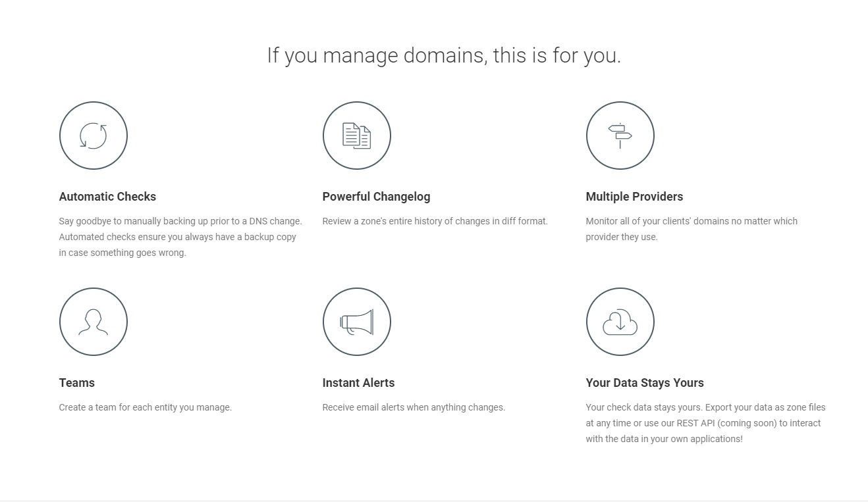Image resolution: width=868 pixels, height=502 pixels.
Task: Click the 'Receive email alerts when anything changes' text
Action: click(414, 407)
